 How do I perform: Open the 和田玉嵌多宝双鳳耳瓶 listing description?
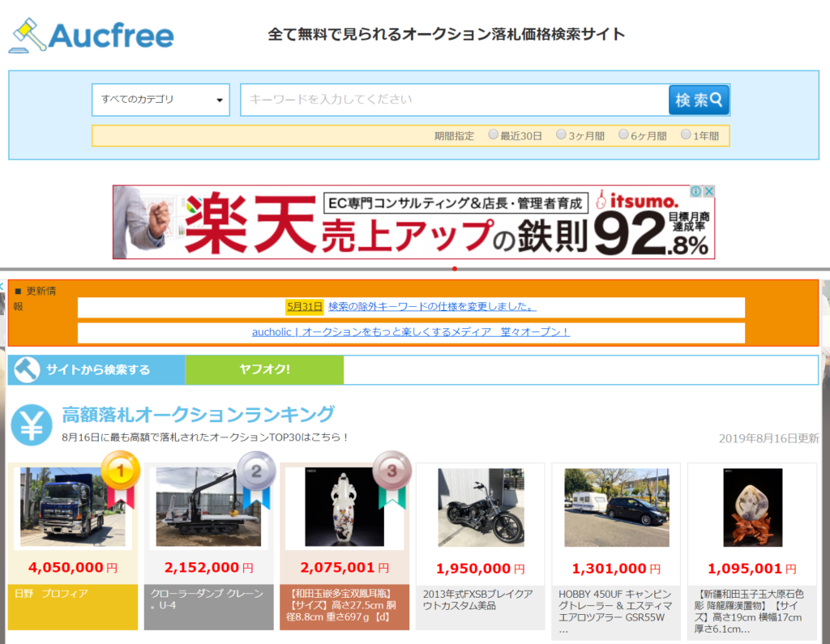pyautogui.click(x=341, y=605)
